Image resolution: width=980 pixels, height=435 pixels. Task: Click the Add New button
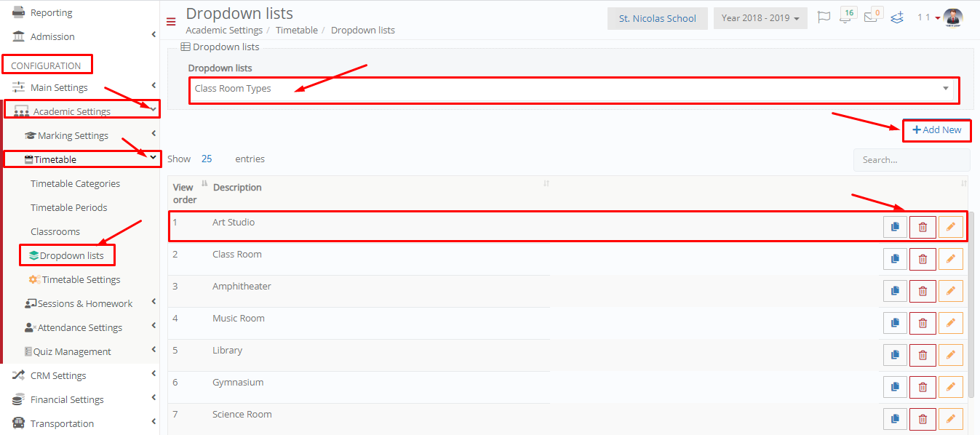[937, 129]
